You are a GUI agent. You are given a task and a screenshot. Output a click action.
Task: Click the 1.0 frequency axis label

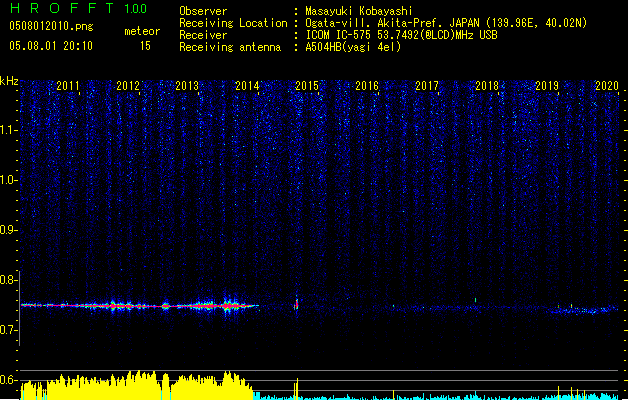8,180
